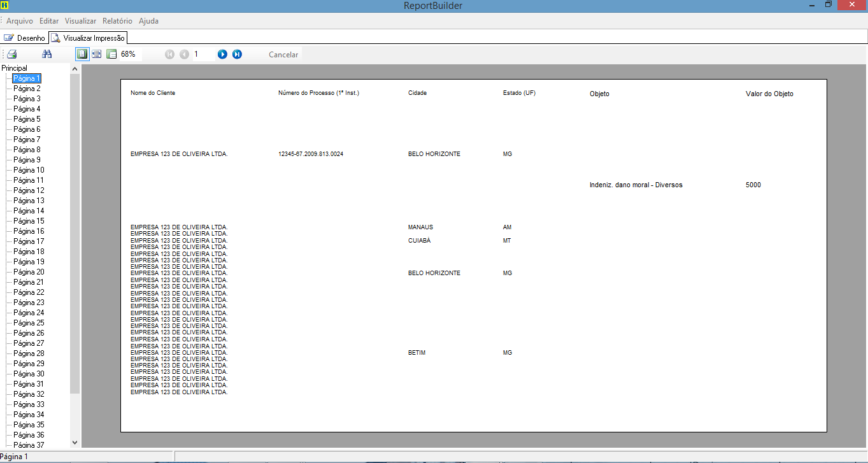The image size is (868, 463).
Task: Select Página 2 in the outline tree
Action: click(x=27, y=89)
